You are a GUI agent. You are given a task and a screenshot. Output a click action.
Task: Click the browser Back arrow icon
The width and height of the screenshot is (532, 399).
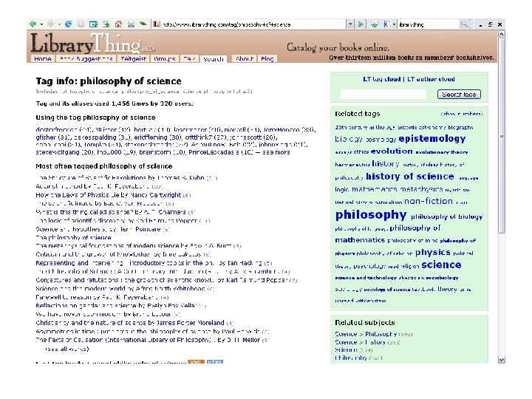[33, 24]
